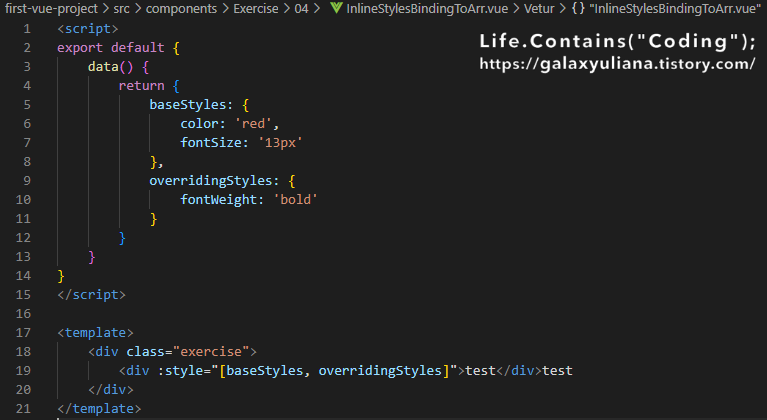Click the fontSize property name

click(211, 143)
